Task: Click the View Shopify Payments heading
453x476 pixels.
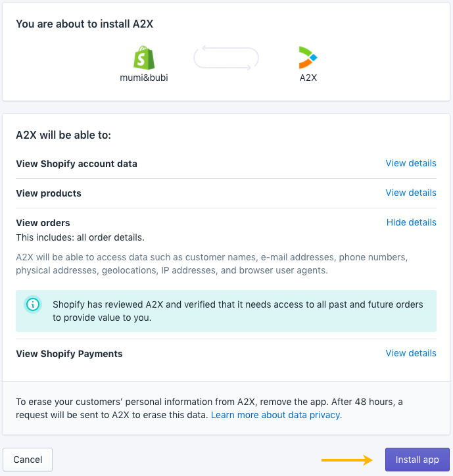Action: click(69, 354)
